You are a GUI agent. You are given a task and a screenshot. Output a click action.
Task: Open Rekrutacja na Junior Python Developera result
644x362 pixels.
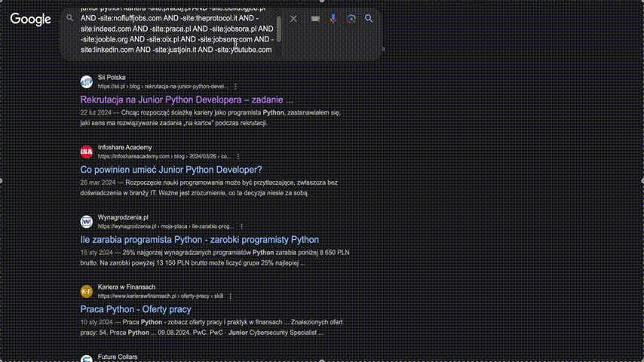tap(186, 100)
